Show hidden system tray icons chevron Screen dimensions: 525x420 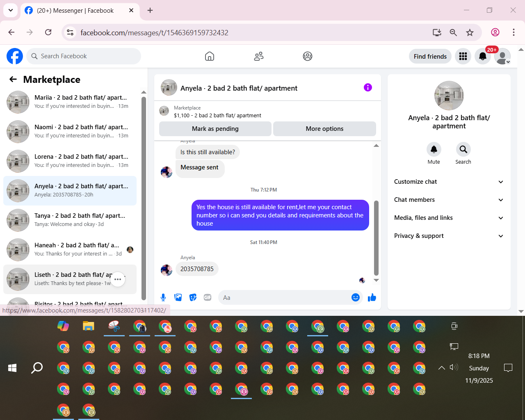[x=441, y=368]
